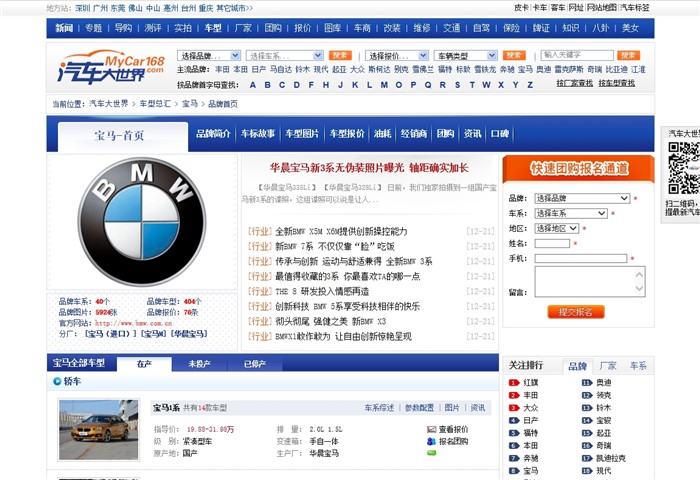Click rank badge 1 next to 红旗
Viewport: 700px width, 480px height.
(514, 383)
